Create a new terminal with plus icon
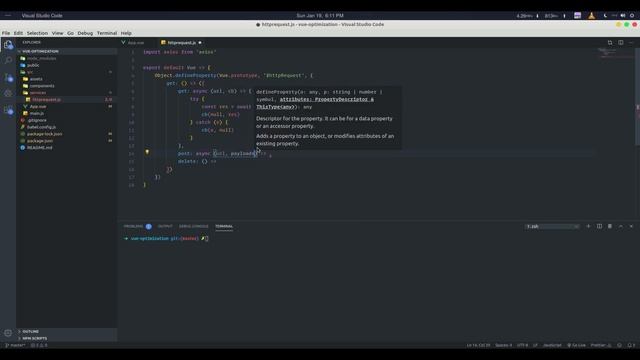Screen dimensions: 640x360 tap(588, 226)
